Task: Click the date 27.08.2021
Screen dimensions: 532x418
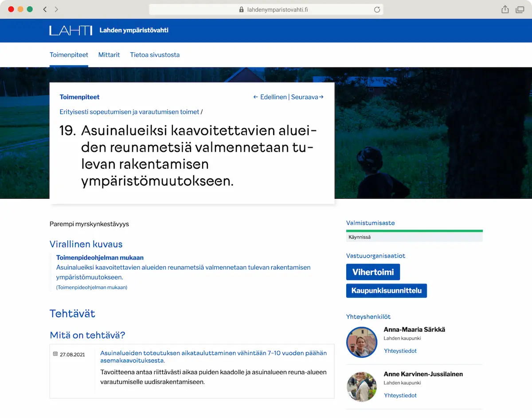Action: pos(72,355)
